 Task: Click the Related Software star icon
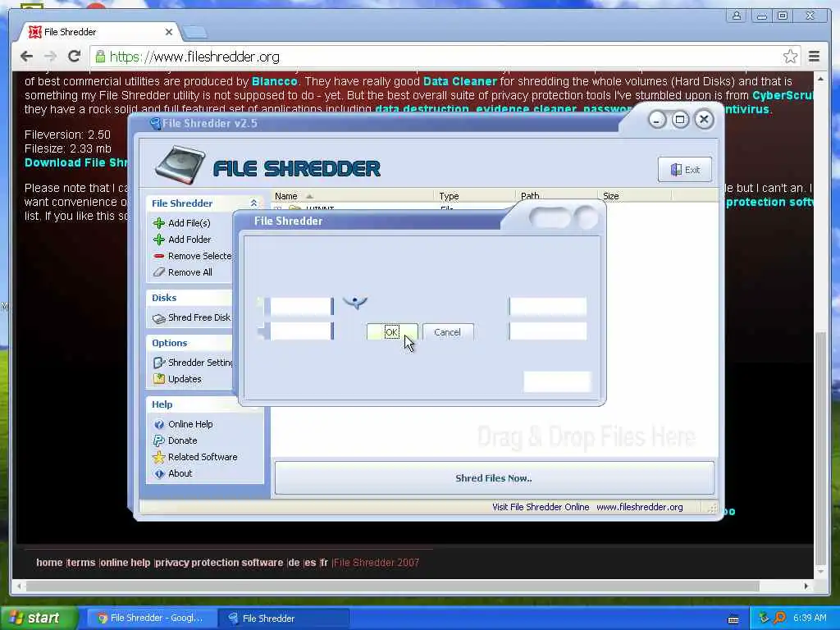[158, 457]
